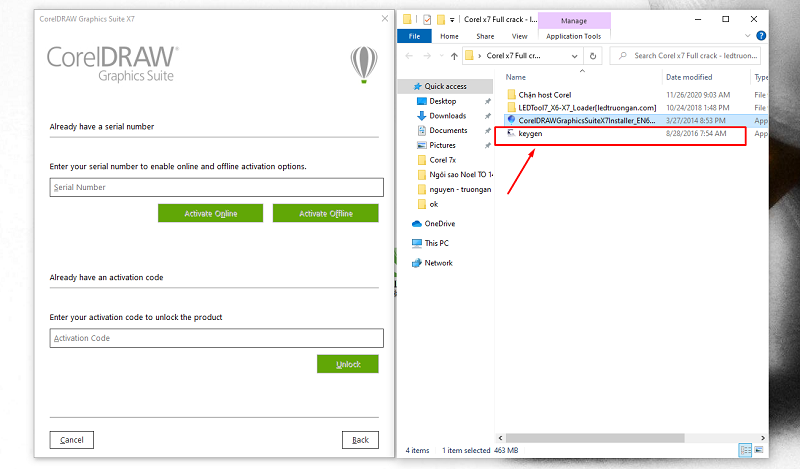This screenshot has width=800, height=469.
Task: Switch to the Share ribbon tab
Action: tap(485, 36)
